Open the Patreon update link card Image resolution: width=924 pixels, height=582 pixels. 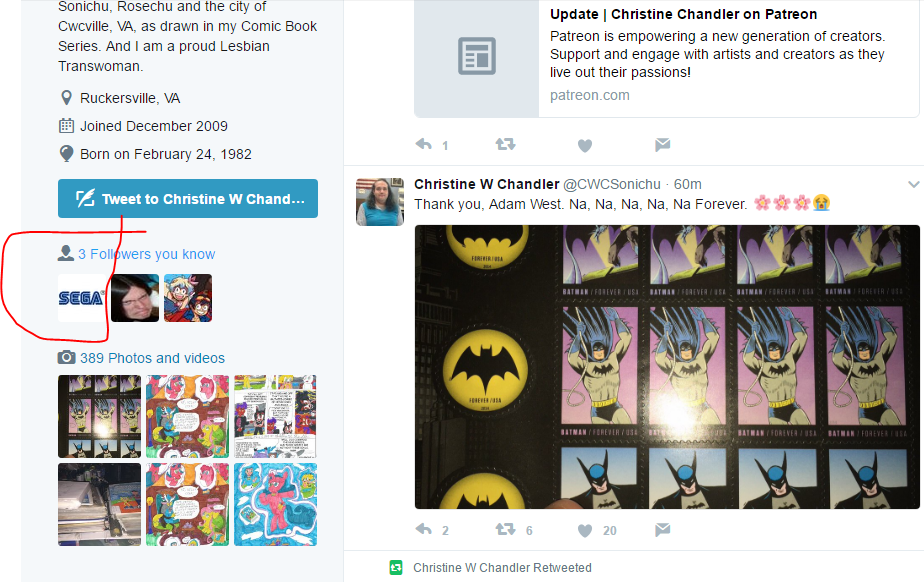tap(666, 58)
